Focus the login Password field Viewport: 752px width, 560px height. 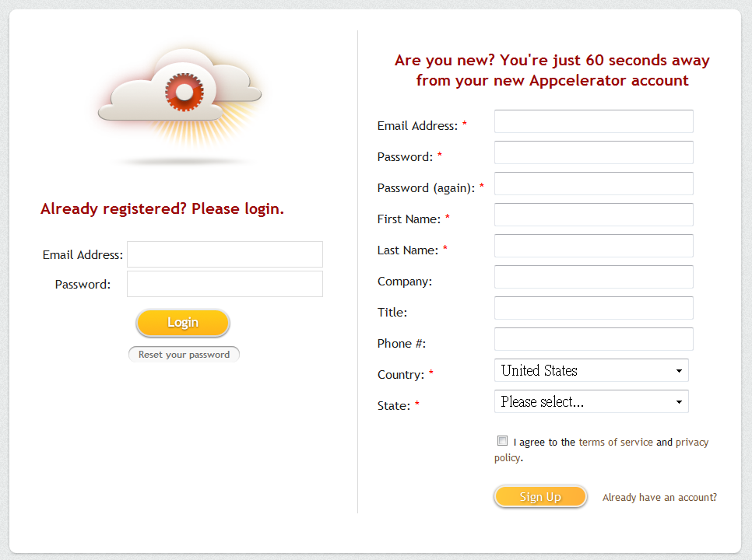coord(224,284)
